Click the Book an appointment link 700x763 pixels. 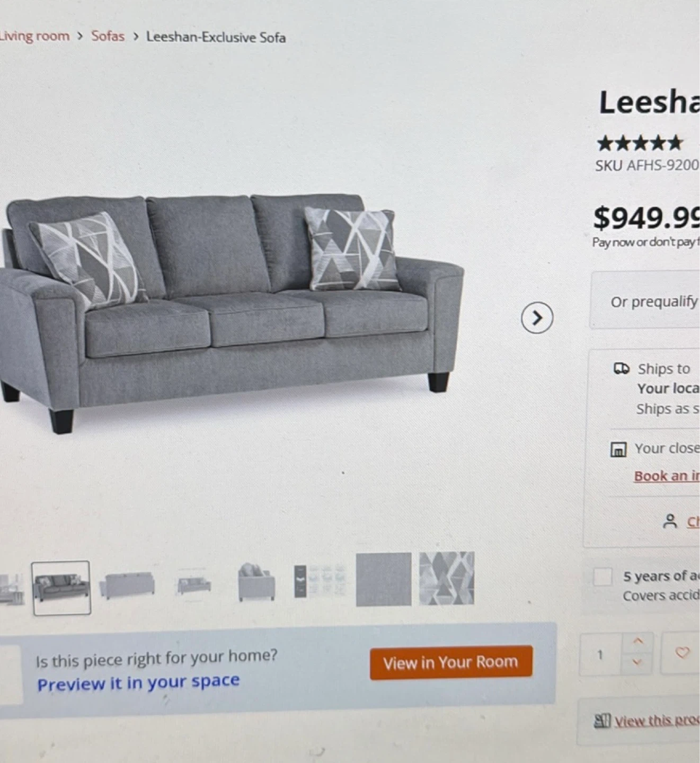667,476
